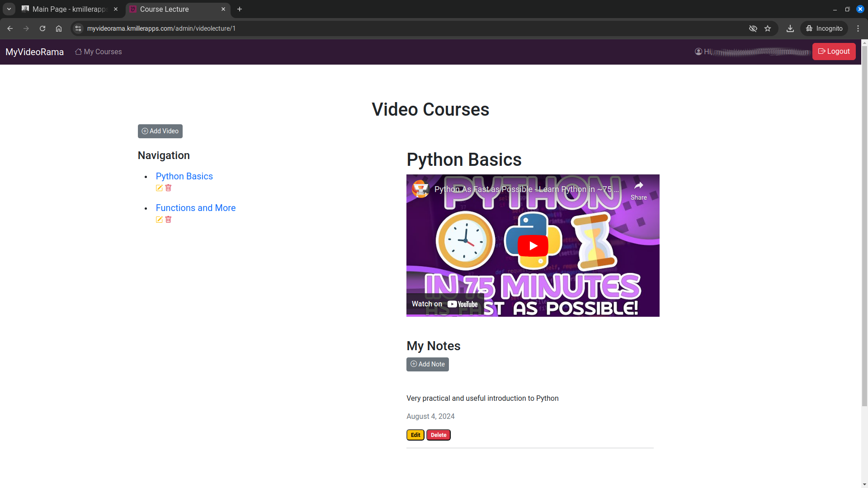This screenshot has width=868, height=488.
Task: Click the Add Note button
Action: point(427,364)
